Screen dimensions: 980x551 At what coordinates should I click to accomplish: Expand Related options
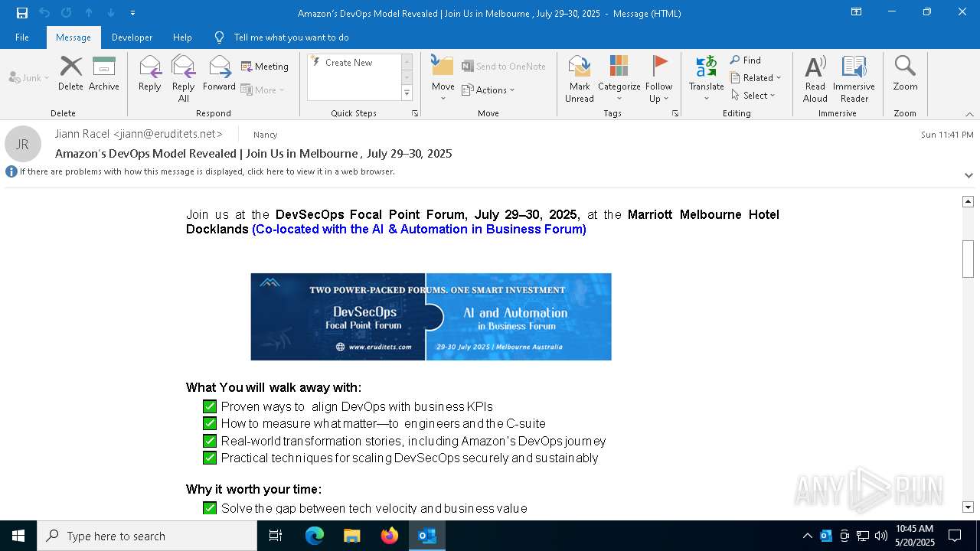tap(756, 77)
